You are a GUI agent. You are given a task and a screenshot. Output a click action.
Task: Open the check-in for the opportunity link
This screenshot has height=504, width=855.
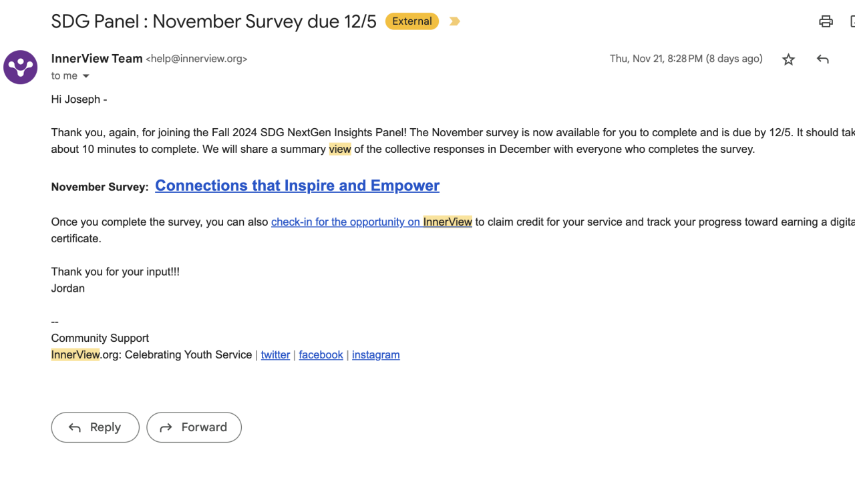[371, 222]
